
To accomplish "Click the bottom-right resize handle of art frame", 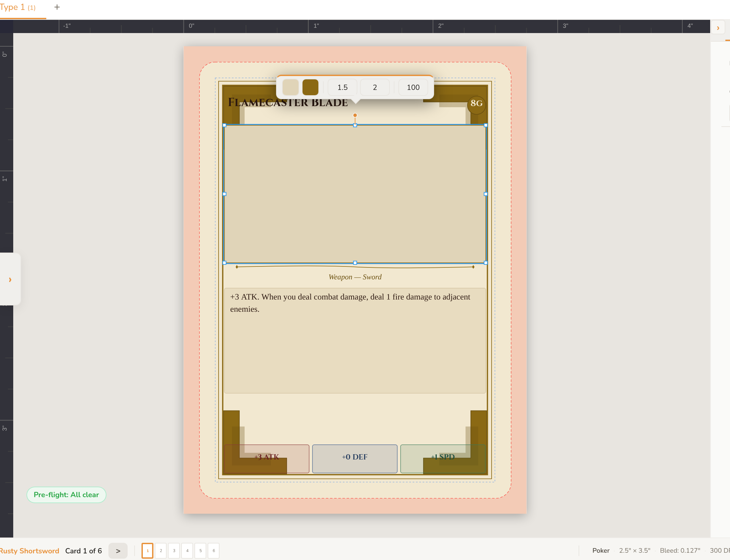I will pyautogui.click(x=486, y=263).
